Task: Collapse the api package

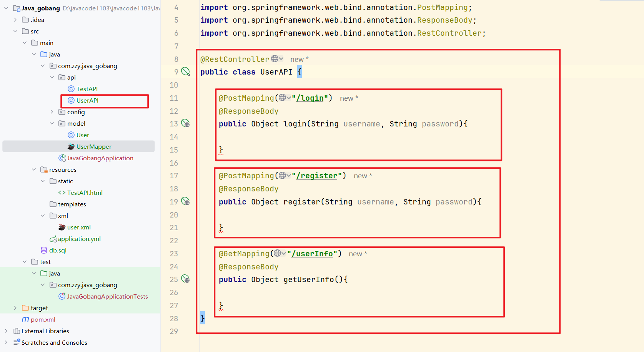Action: pyautogui.click(x=52, y=77)
